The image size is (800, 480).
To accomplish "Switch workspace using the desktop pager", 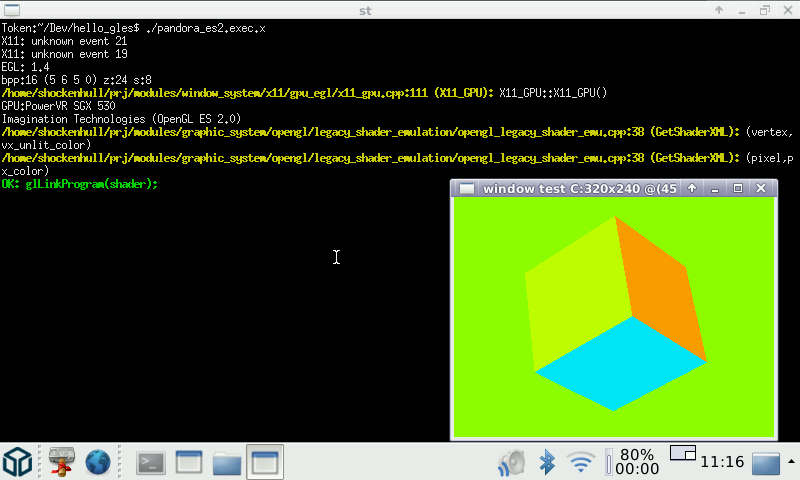I will coord(682,453).
